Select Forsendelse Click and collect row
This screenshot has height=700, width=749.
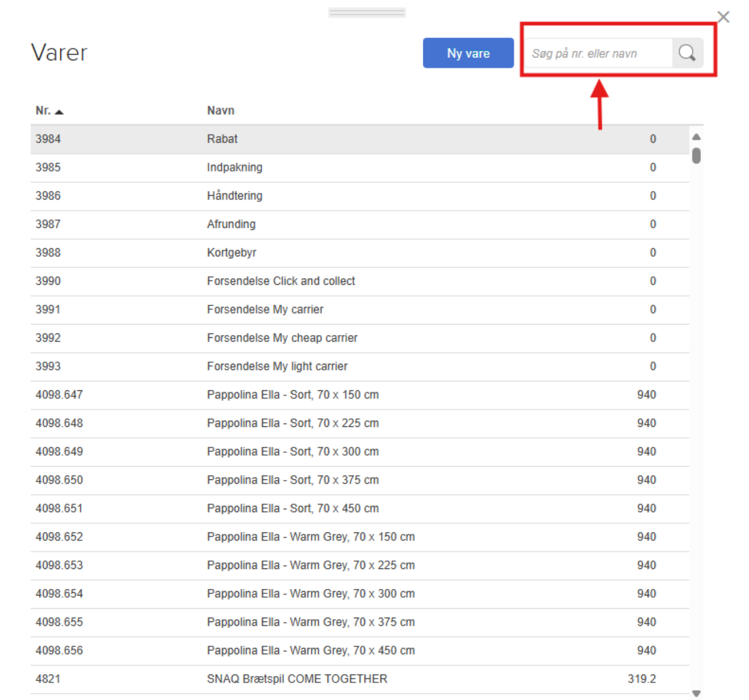click(x=280, y=281)
